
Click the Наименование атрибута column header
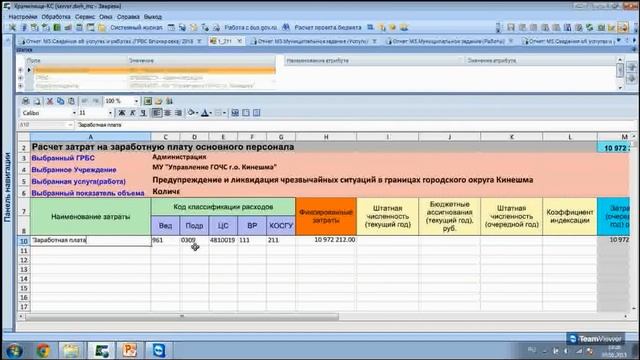point(373,60)
